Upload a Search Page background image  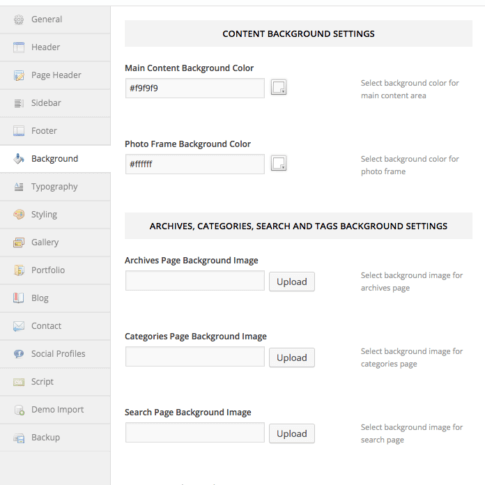[292, 434]
